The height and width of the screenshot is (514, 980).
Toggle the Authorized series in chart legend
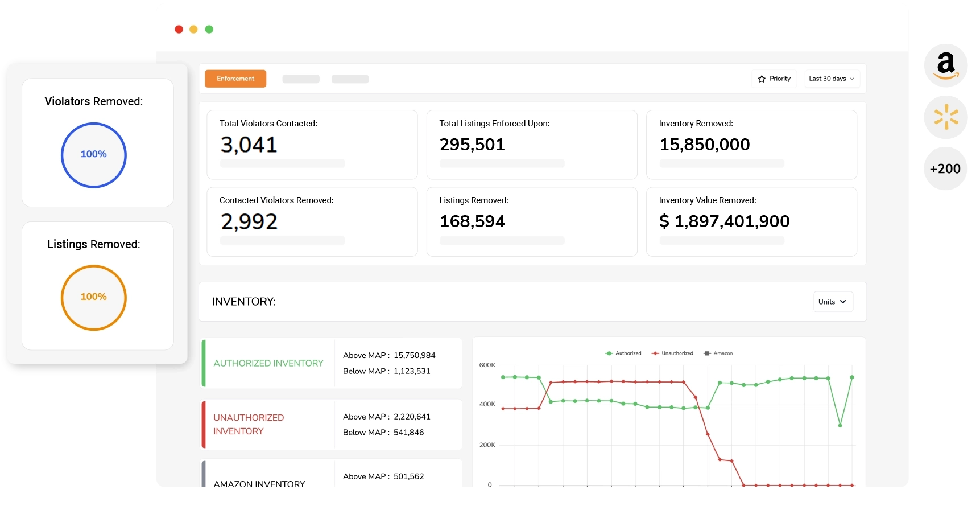(x=623, y=353)
